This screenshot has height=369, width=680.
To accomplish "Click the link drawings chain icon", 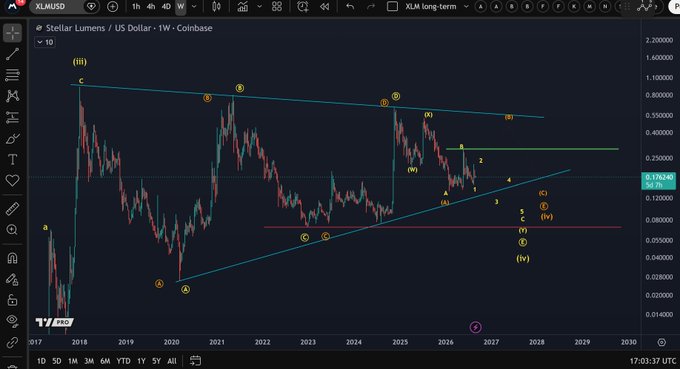I will coord(13,343).
